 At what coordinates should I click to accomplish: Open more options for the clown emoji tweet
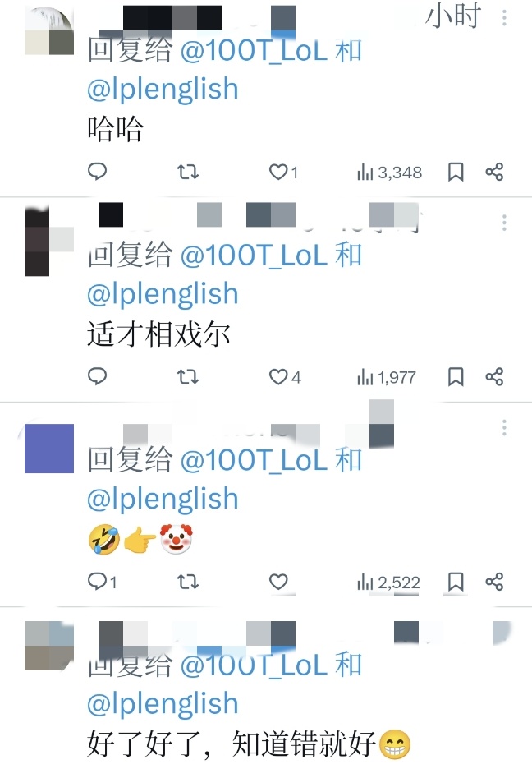tap(504, 428)
